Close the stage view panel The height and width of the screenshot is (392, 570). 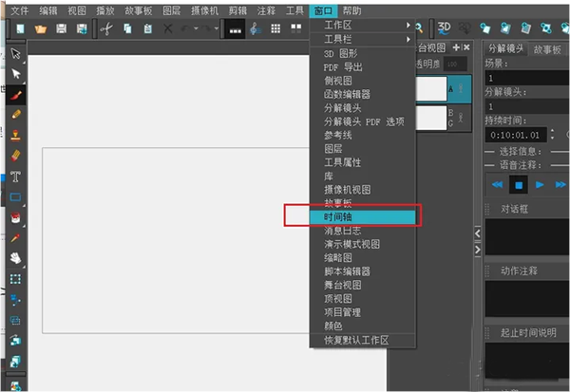(x=466, y=47)
